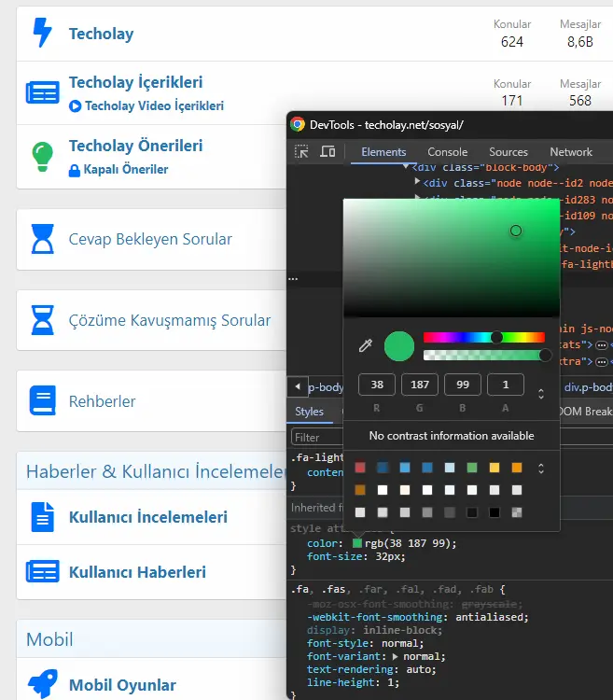Screen dimensions: 613x700
Task: Activate the DevTools element inspector picker icon
Action: coord(301,152)
